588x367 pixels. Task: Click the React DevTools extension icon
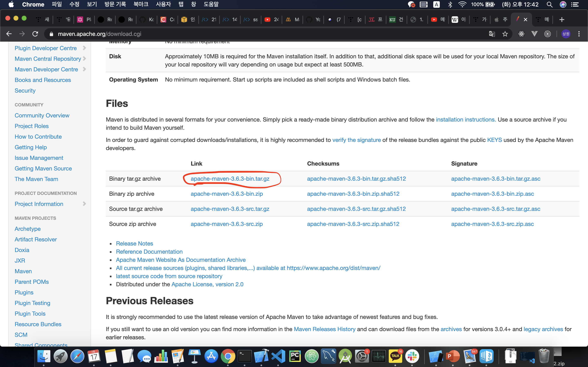click(521, 34)
